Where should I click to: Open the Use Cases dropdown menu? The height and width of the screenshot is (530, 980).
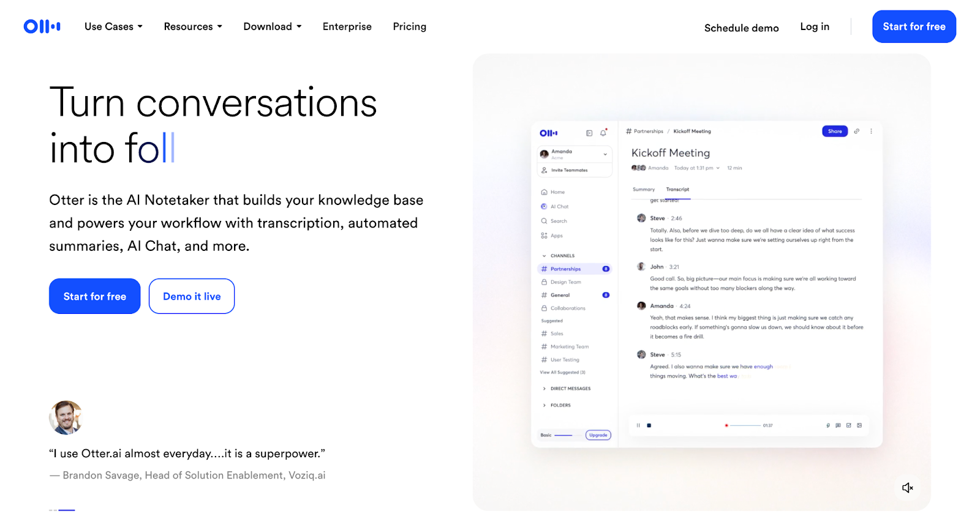coord(113,26)
